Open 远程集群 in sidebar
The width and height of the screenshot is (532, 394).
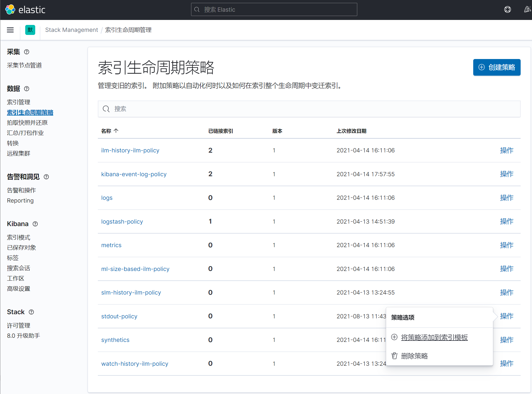(x=19, y=153)
